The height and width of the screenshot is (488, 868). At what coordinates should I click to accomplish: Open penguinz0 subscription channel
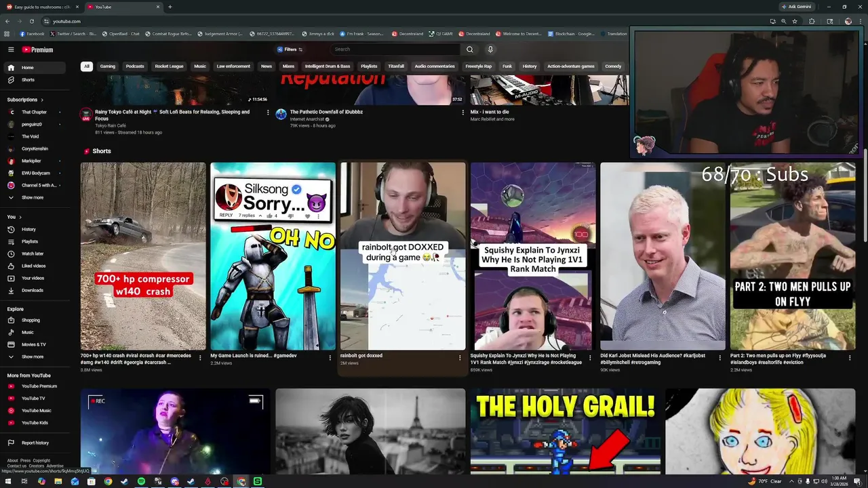click(35, 124)
